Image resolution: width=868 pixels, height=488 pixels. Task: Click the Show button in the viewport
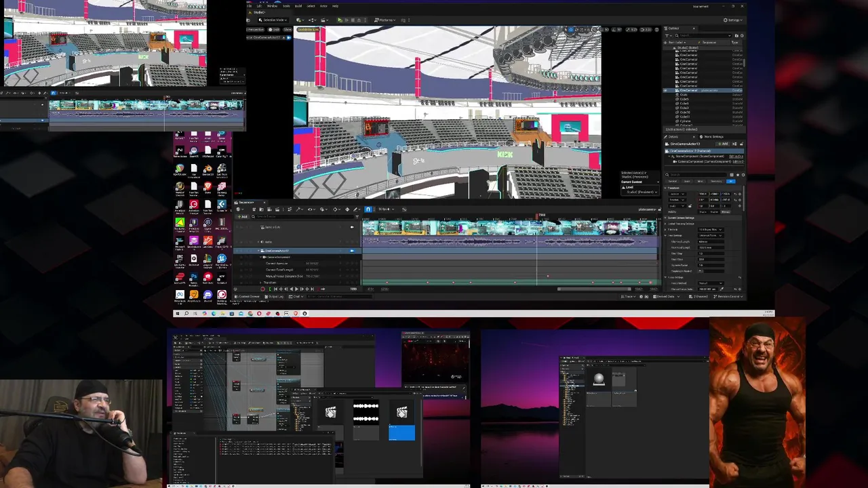pos(288,30)
